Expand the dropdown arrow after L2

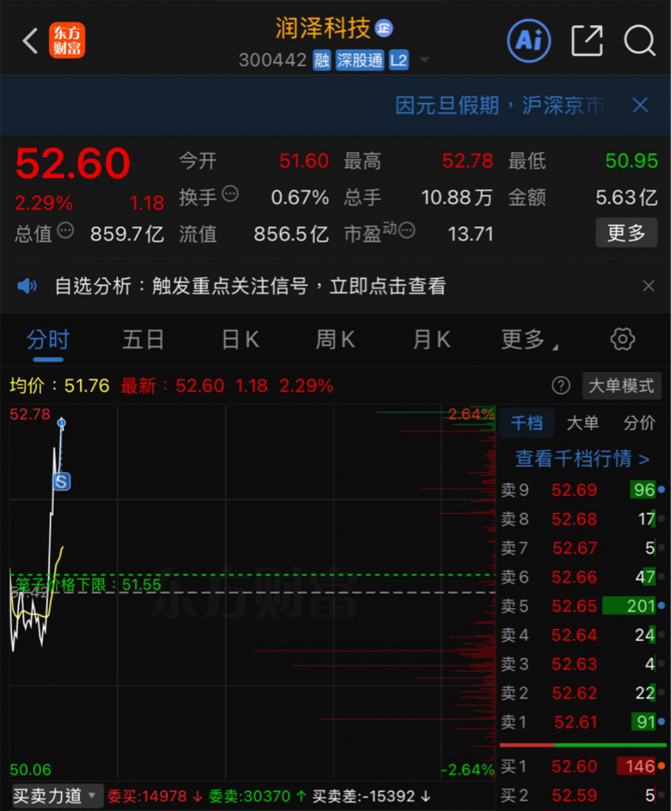click(x=424, y=60)
